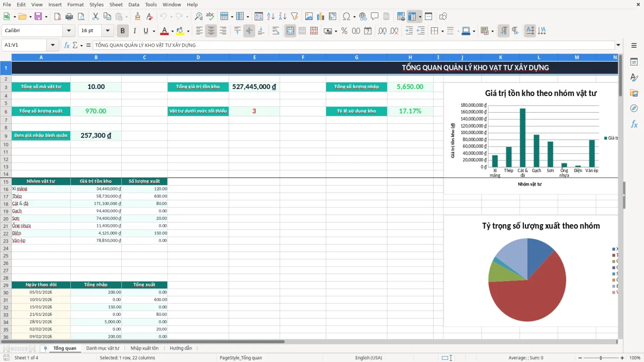Click Define Print Area icon
The image size is (644, 362).
(x=401, y=17)
